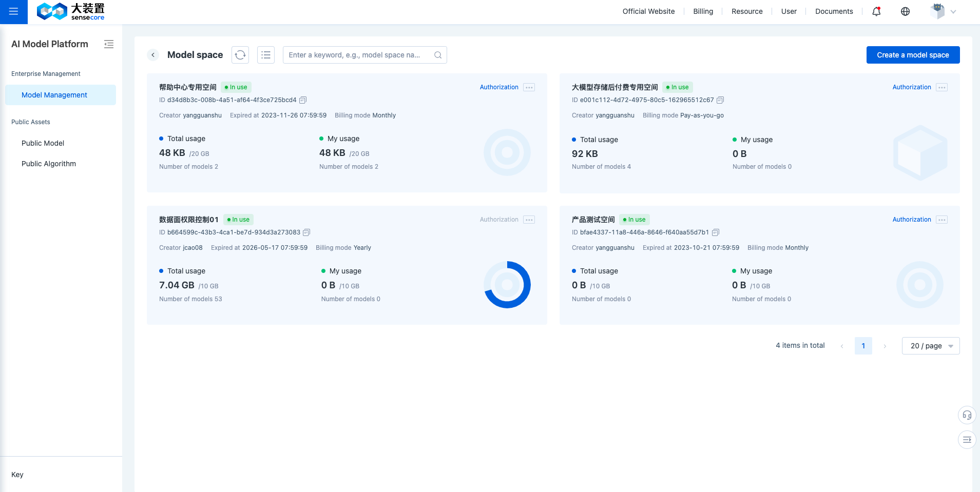Click Authorization for 大模型存储后付费专用空间
Image resolution: width=980 pixels, height=492 pixels.
[x=912, y=87]
